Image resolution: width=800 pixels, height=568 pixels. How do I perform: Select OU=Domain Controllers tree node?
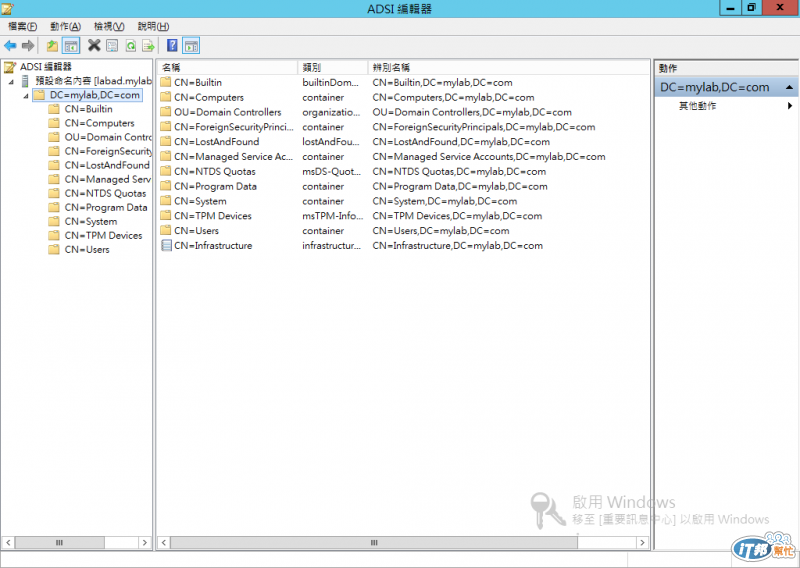(108, 137)
